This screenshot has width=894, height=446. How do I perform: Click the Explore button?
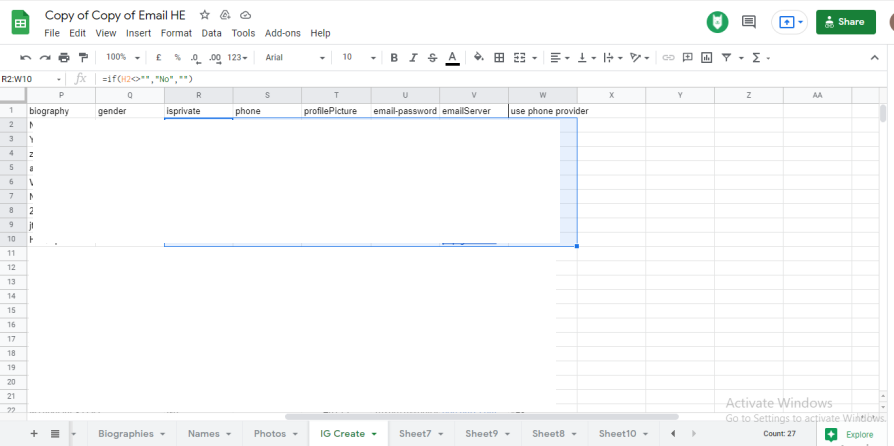(x=850, y=435)
